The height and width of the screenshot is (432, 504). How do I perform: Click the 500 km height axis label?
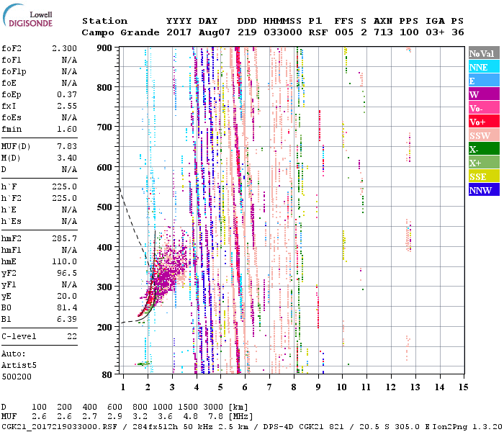(x=104, y=207)
